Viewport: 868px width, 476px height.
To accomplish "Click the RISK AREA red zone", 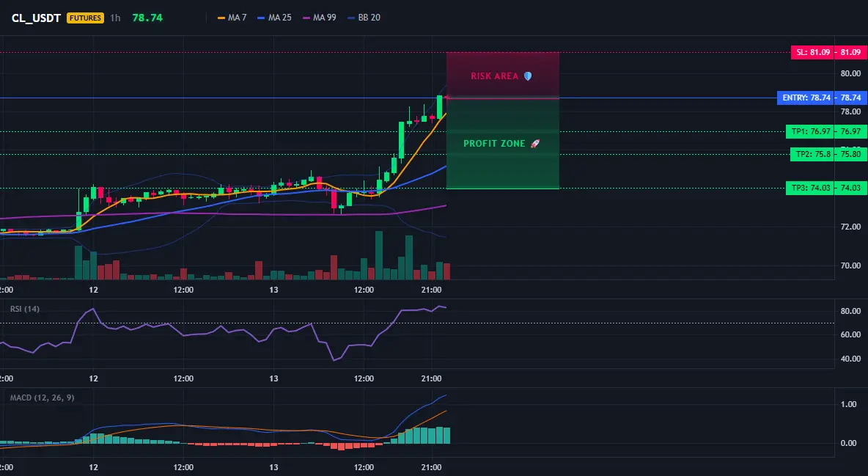I will 503,76.
